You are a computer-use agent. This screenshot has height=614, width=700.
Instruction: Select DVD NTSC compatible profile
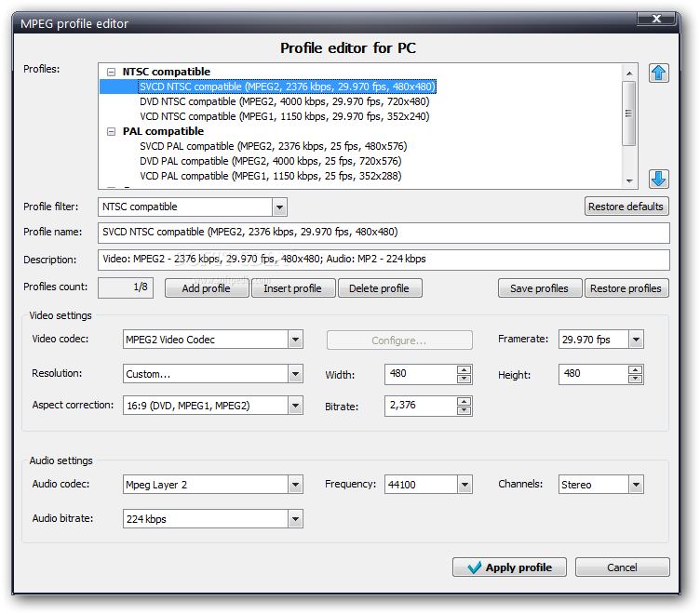tap(285, 101)
